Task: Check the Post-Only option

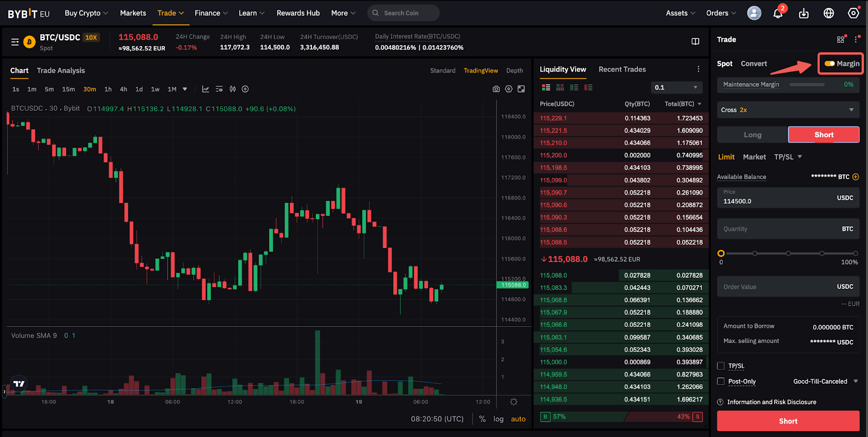Action: 721,382
